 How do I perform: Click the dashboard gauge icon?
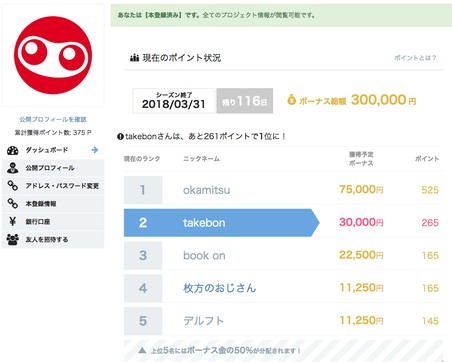[13, 150]
